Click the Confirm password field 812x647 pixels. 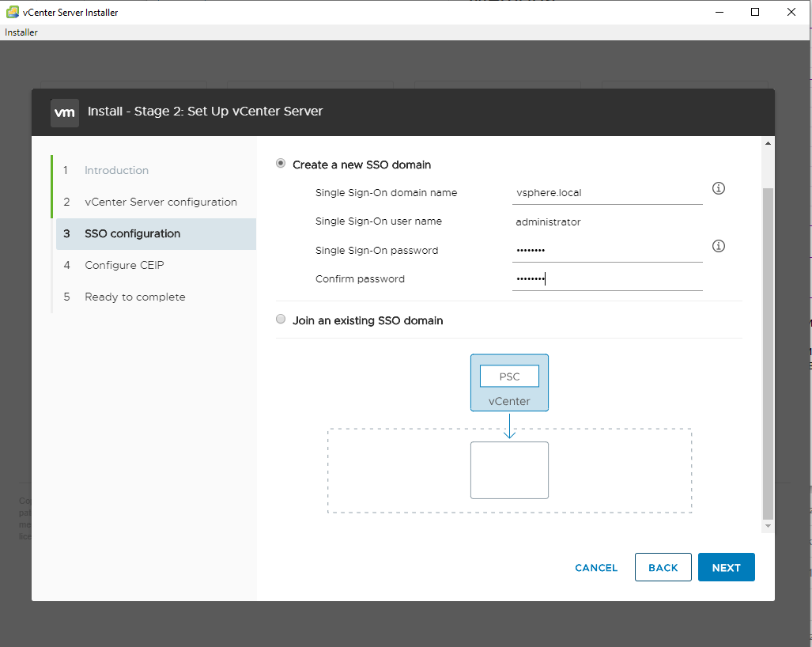(x=607, y=279)
